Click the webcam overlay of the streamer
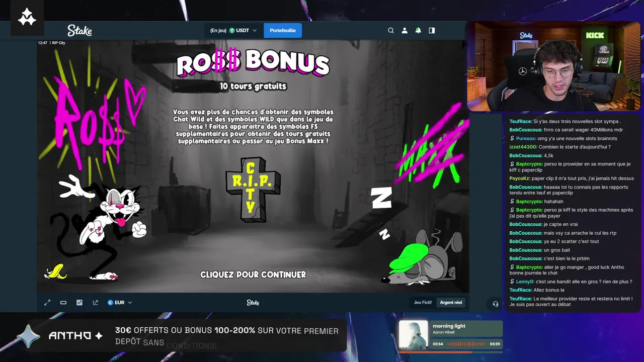 553,66
